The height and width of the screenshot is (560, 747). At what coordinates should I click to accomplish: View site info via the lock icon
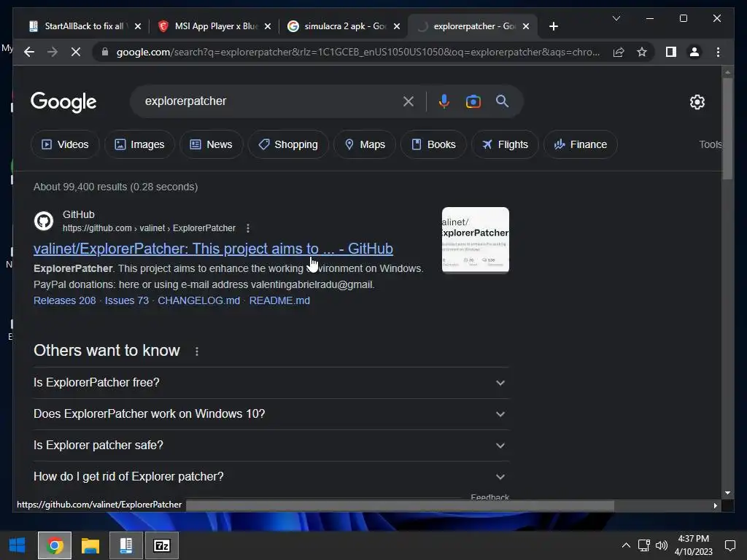[x=105, y=52]
